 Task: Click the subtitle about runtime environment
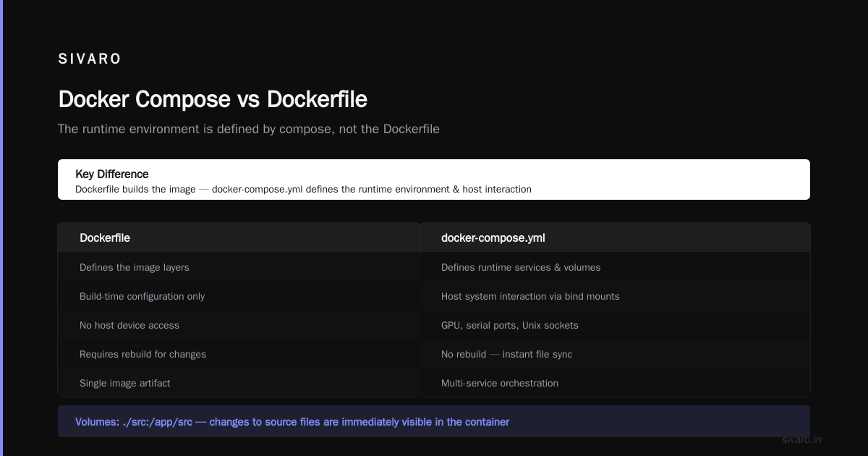249,129
